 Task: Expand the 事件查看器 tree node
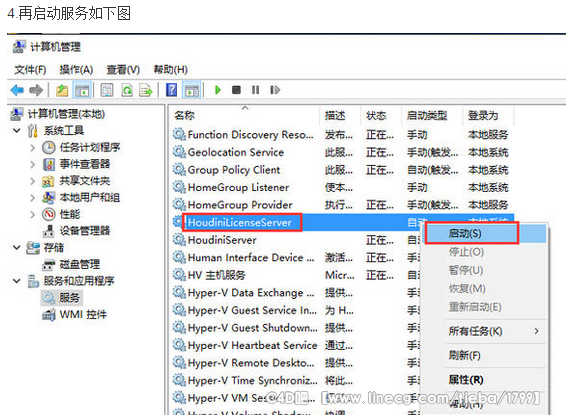tap(32, 164)
